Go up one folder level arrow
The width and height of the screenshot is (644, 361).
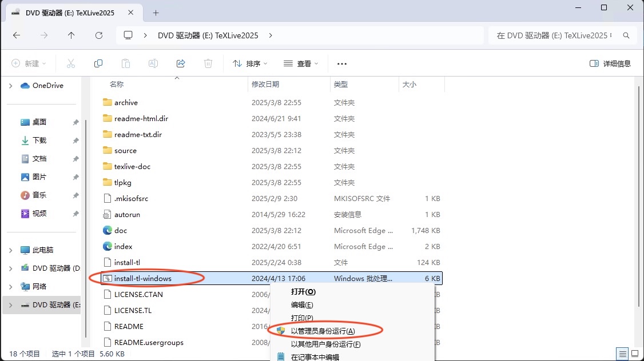click(x=71, y=35)
